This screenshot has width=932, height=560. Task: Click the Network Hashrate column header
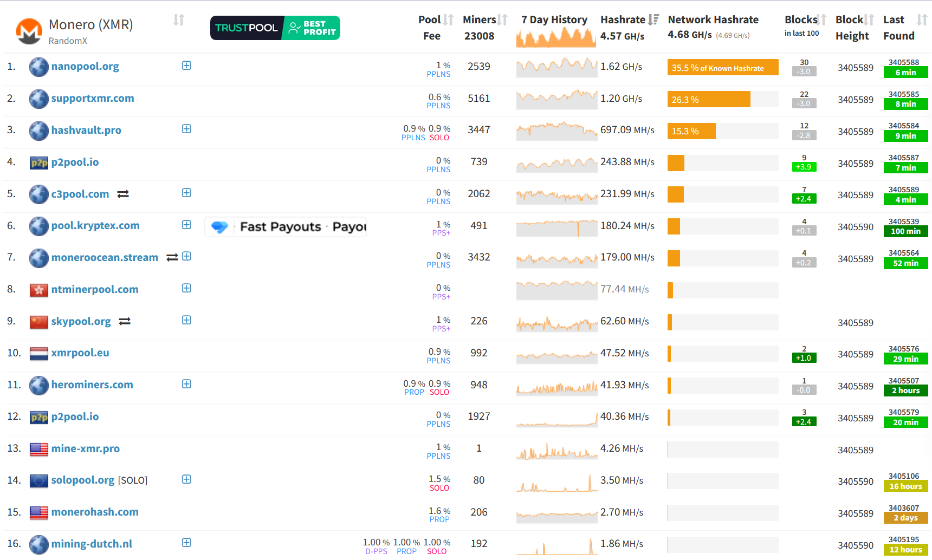point(713,20)
